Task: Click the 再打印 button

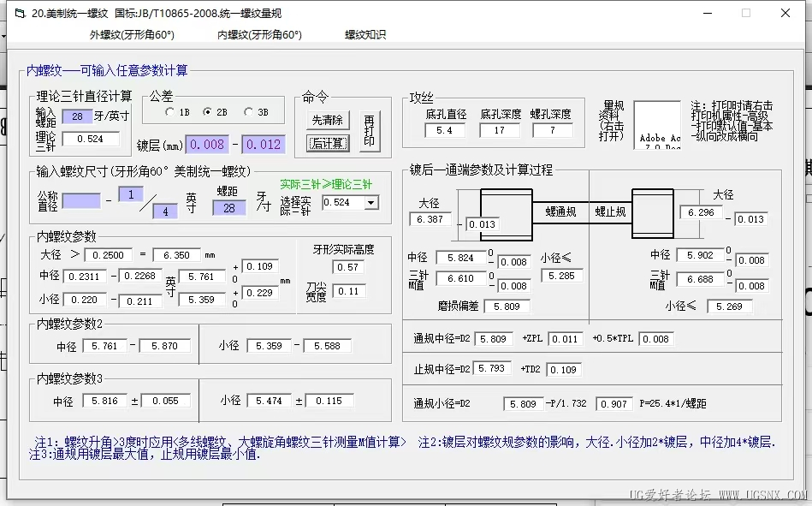Action: pyautogui.click(x=370, y=131)
